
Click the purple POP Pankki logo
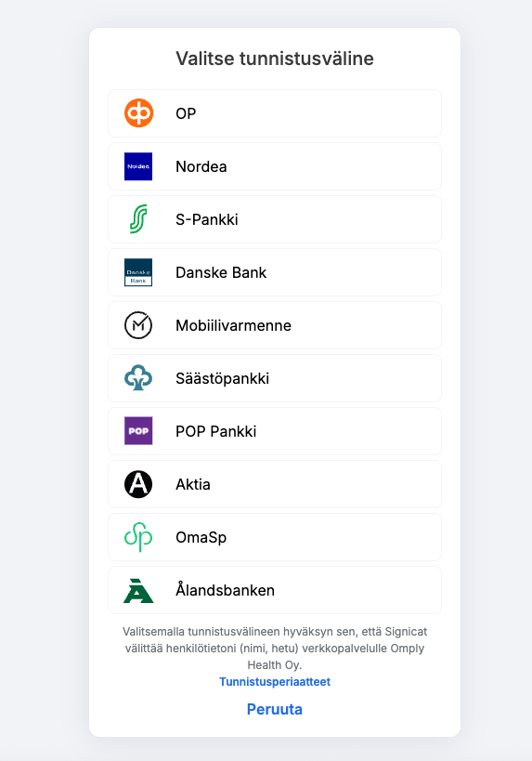pyautogui.click(x=138, y=431)
